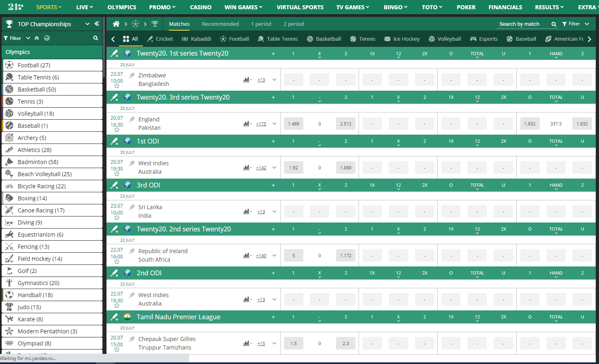Star the West Indies match at 20.07
599x364 pixels.
(x=117, y=174)
